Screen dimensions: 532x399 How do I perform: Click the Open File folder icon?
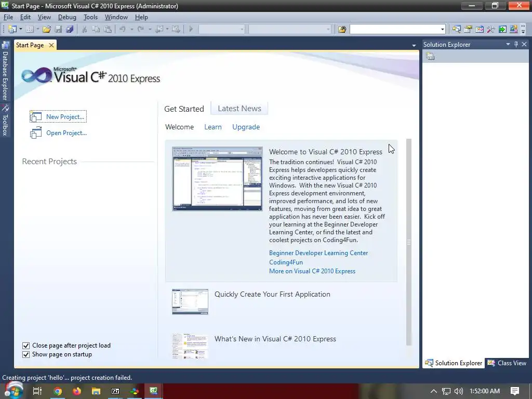pyautogui.click(x=47, y=29)
